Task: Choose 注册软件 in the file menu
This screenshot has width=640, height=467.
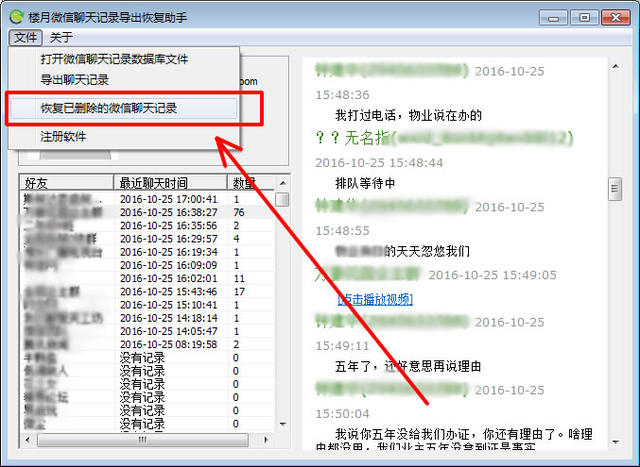Action: (x=63, y=136)
